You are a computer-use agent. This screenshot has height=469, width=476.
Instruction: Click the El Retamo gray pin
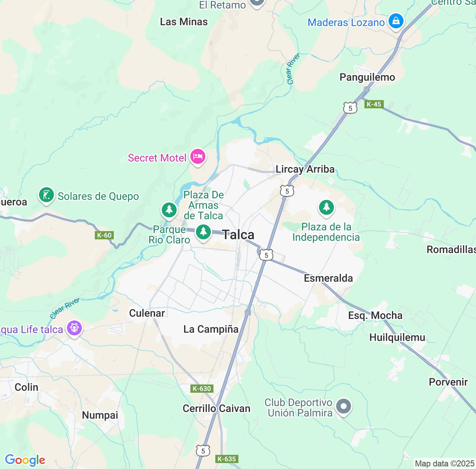257,2
